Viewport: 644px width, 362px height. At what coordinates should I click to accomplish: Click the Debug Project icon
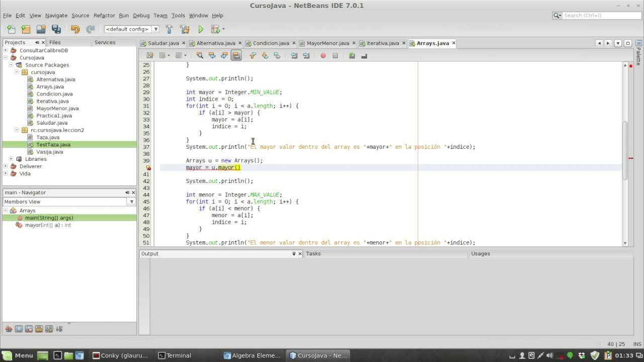point(215,29)
